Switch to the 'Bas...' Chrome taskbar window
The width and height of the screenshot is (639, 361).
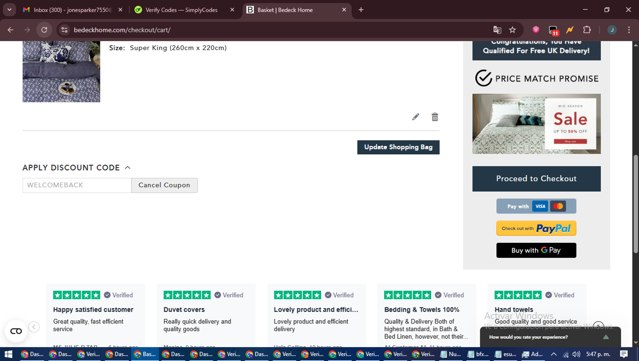145,354
